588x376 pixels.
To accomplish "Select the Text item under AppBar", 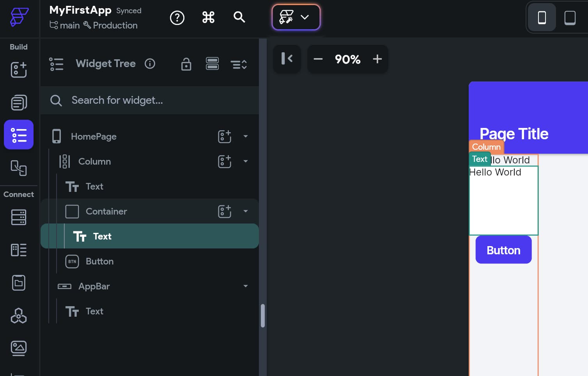I will pyautogui.click(x=94, y=311).
